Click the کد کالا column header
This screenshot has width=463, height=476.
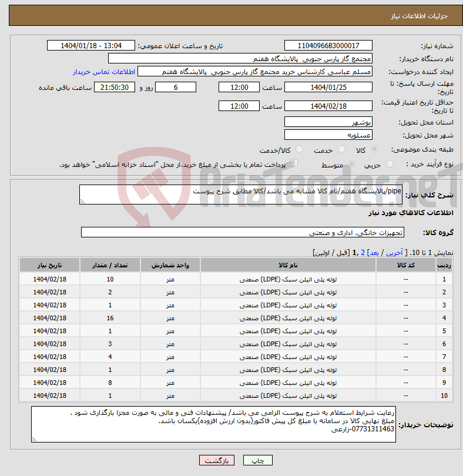pyautogui.click(x=405, y=265)
